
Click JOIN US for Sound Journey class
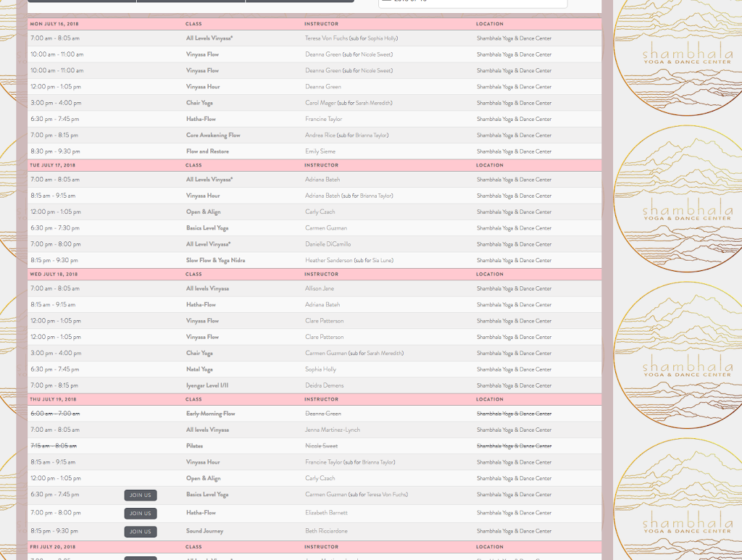(141, 532)
